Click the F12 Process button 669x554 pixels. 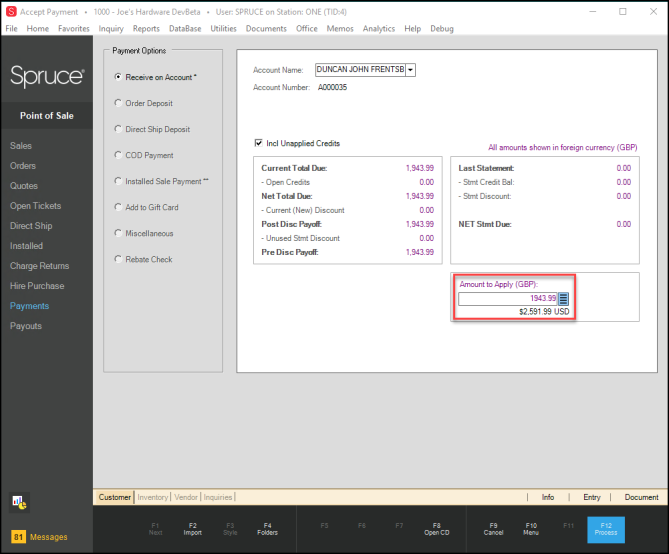(606, 530)
